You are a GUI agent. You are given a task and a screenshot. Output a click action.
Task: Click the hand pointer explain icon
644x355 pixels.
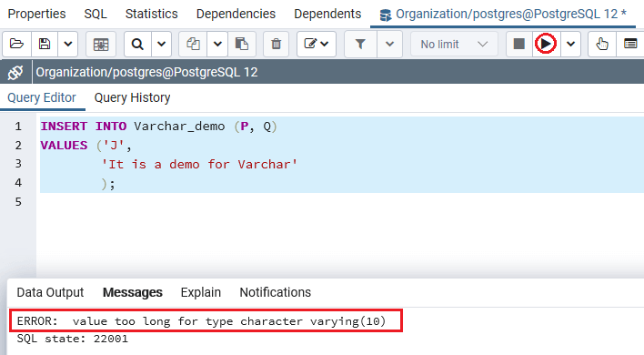click(602, 44)
